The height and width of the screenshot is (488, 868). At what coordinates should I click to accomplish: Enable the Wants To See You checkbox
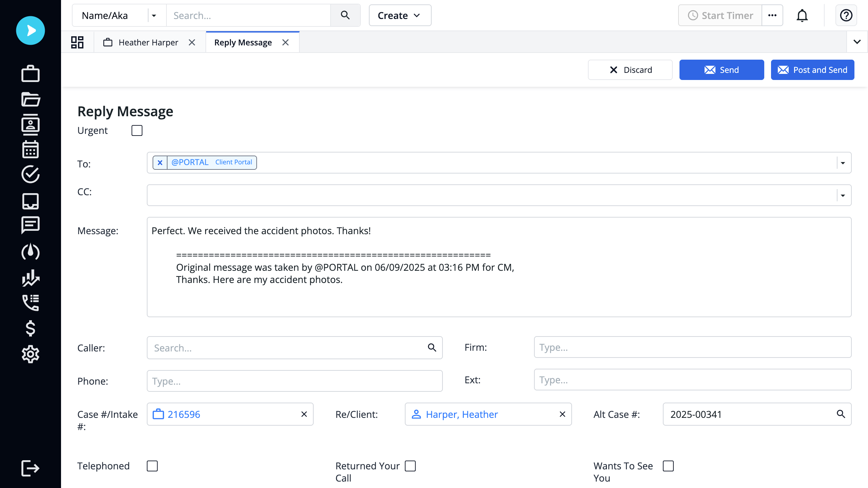coord(668,466)
